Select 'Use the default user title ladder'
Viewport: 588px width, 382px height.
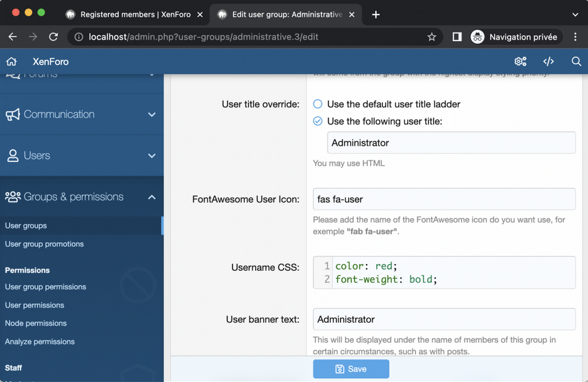(318, 104)
